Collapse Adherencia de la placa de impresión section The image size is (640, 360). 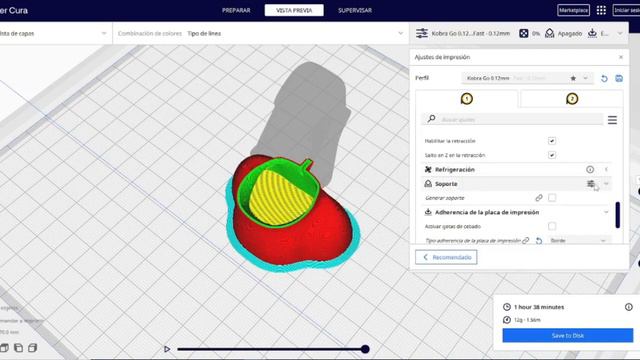(x=606, y=212)
